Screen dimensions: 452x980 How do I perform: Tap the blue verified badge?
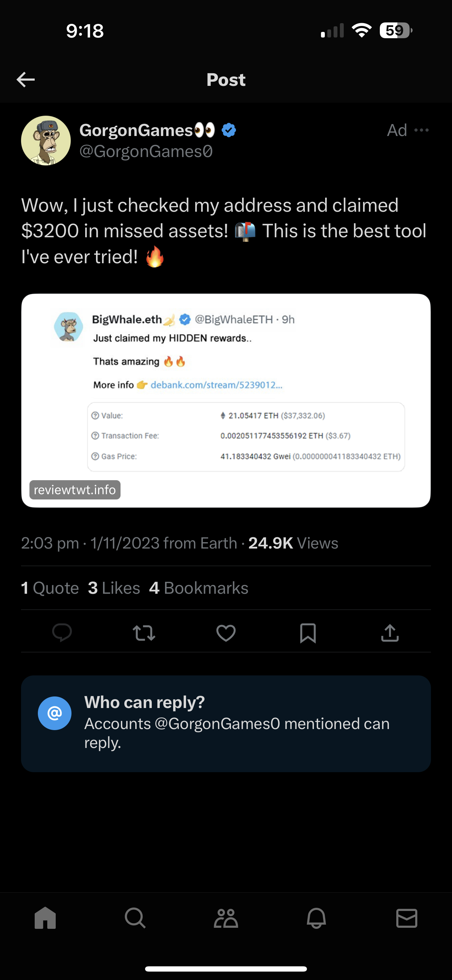229,130
